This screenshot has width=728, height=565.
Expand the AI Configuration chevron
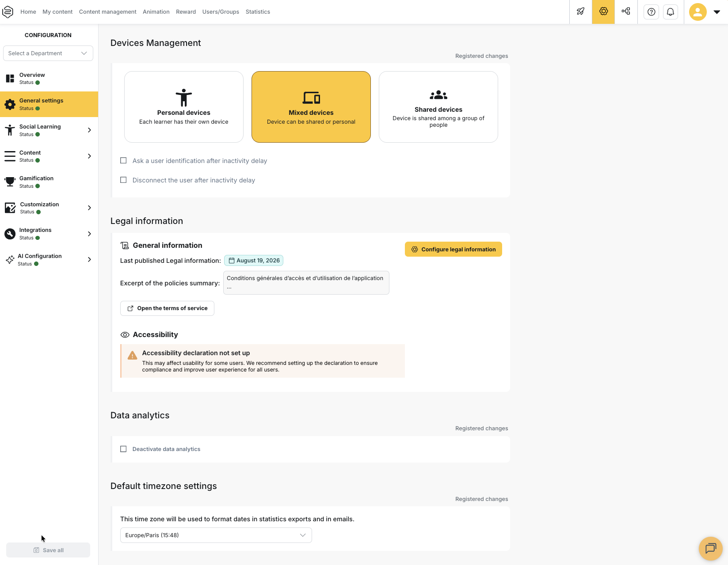89,260
